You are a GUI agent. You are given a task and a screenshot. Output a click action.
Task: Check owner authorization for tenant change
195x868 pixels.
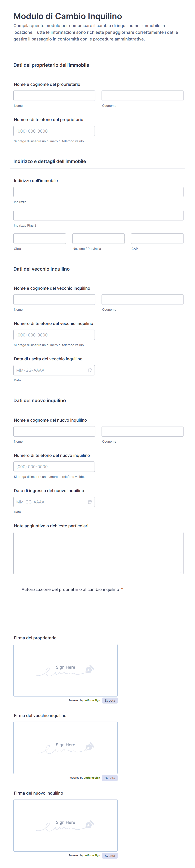17,589
